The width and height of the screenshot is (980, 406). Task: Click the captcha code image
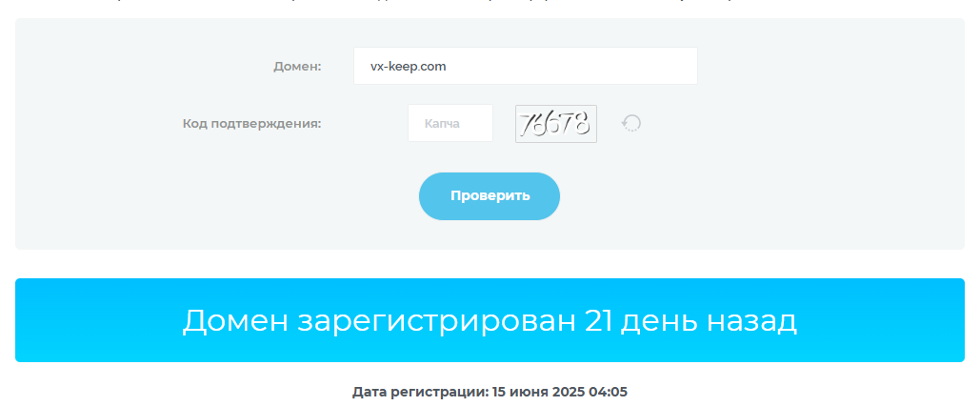point(555,123)
